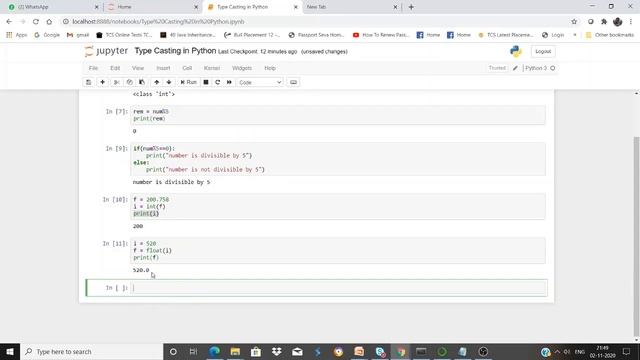Reload the page
Viewport: 640px width, 360px height.
tap(36, 22)
